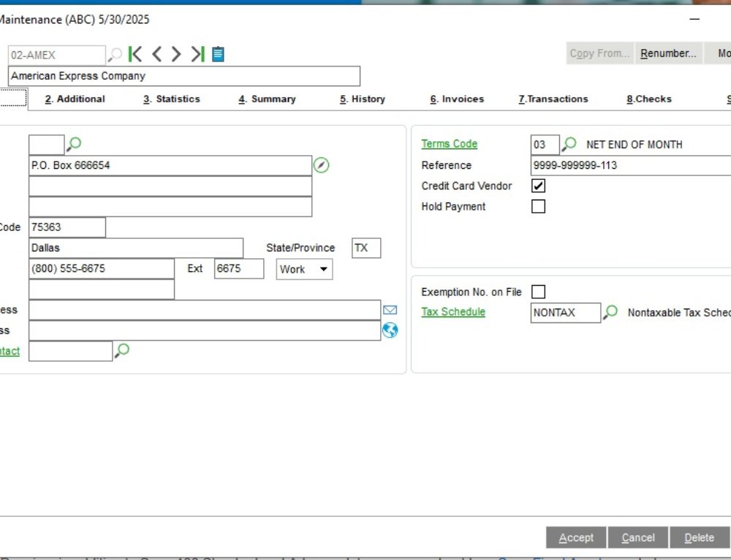Open the vendor number lookup magnifier
731x560 pixels.
click(x=115, y=55)
